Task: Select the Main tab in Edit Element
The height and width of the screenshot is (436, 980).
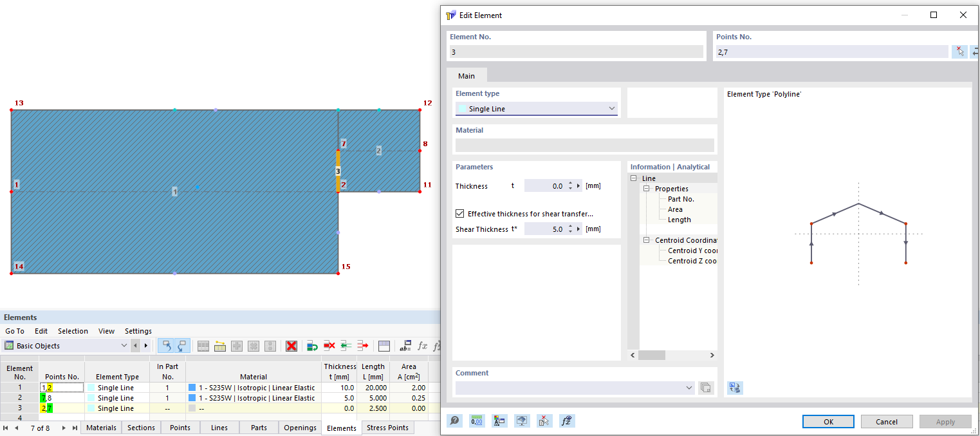Action: click(467, 76)
